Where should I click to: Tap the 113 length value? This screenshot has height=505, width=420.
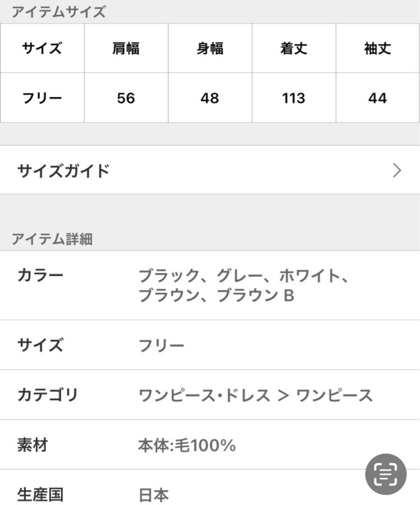coord(294,98)
